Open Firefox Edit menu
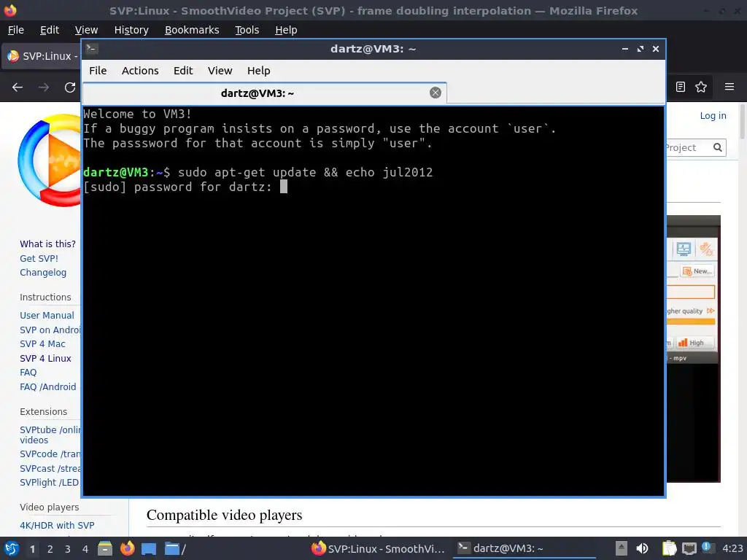 click(50, 30)
